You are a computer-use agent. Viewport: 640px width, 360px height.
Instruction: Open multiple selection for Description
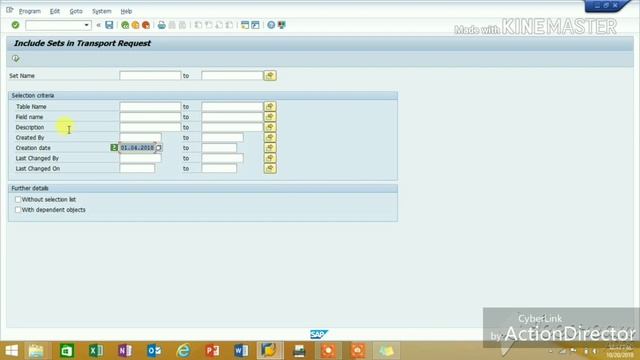coord(270,127)
